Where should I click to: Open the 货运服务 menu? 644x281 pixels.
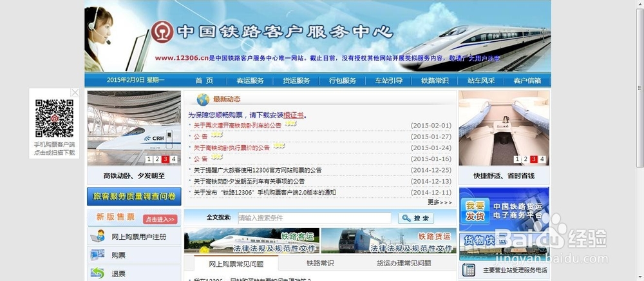296,81
